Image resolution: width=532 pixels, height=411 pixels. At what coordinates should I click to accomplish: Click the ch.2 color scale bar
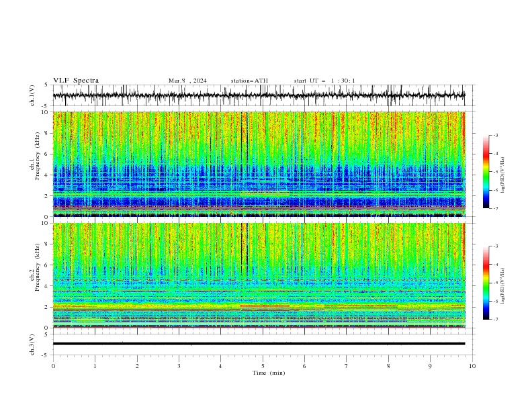tap(486, 283)
